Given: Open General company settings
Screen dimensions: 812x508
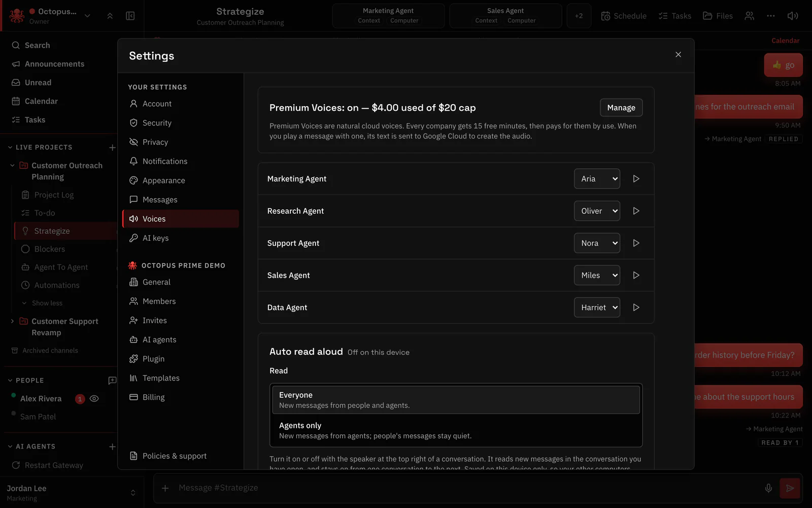Looking at the screenshot, I should coord(181,282).
